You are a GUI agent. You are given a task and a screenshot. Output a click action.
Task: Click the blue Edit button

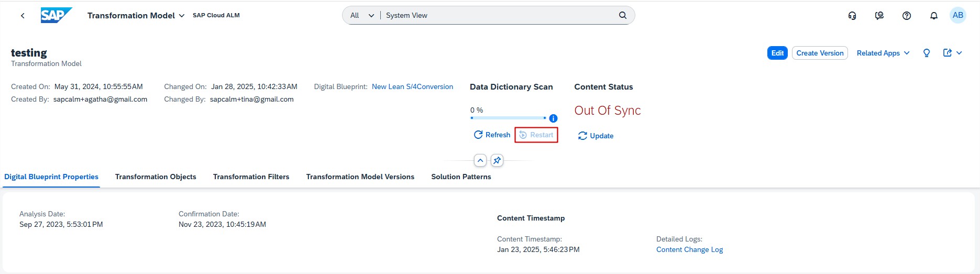click(x=777, y=53)
